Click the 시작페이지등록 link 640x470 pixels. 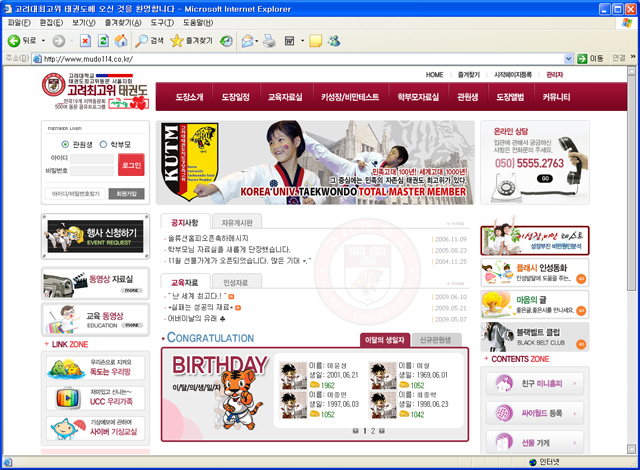pos(513,75)
